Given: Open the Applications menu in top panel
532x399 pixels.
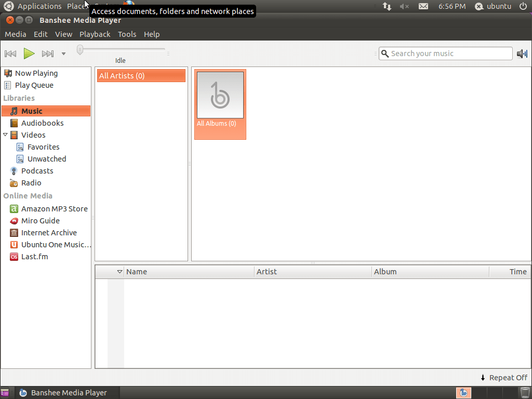Looking at the screenshot, I should 39,6.
